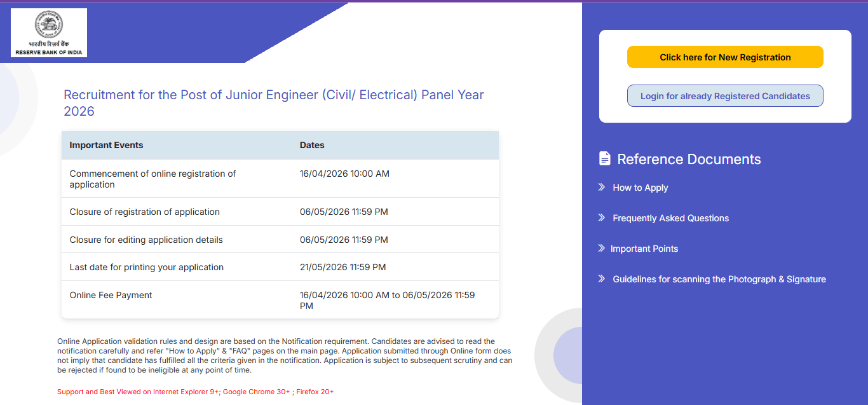Click the chevron icon before Frequently Asked Questions
The height and width of the screenshot is (405, 868).
click(600, 217)
